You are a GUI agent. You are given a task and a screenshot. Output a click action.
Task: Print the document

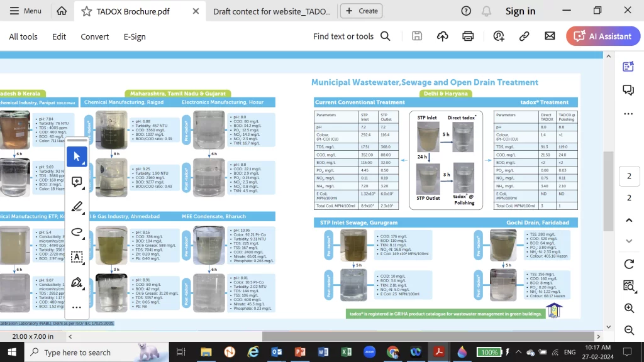(x=468, y=36)
